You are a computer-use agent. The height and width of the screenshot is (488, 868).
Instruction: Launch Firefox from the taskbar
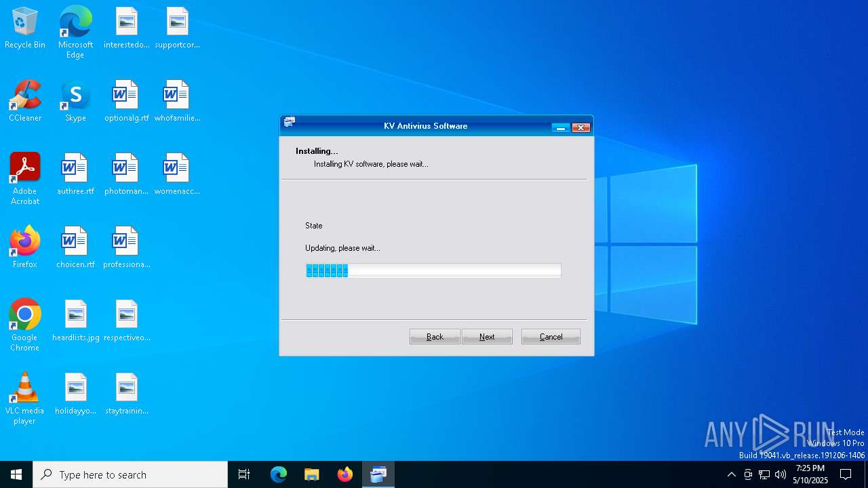pos(345,474)
